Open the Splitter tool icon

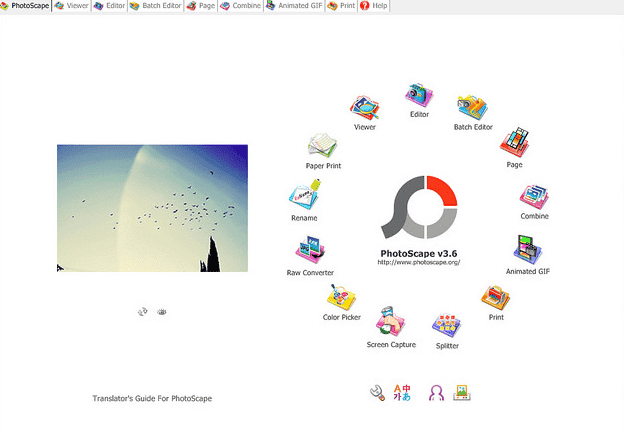click(x=447, y=326)
